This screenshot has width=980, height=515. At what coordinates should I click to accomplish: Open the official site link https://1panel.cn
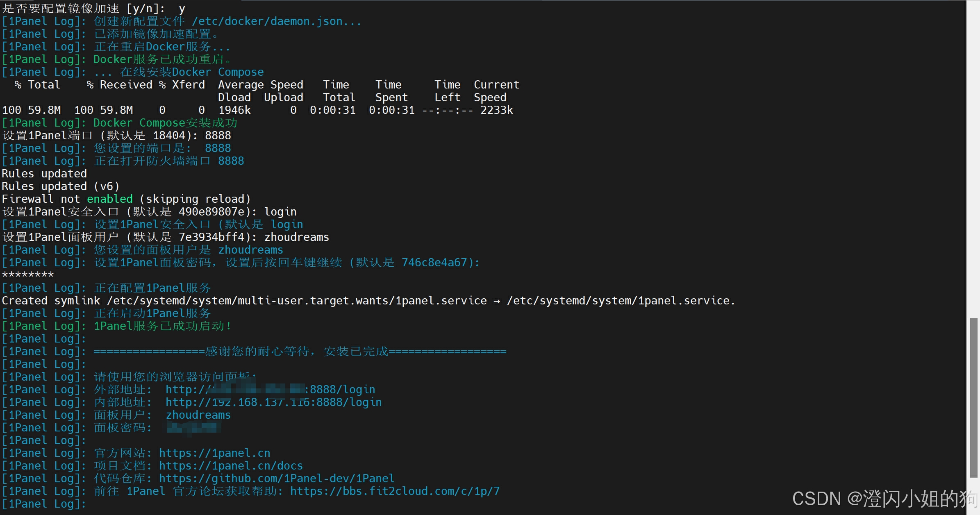214,453
